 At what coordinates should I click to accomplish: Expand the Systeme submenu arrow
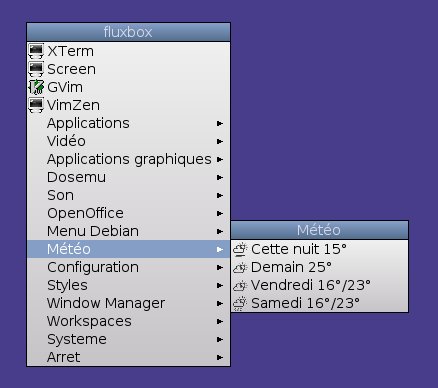click(x=220, y=340)
